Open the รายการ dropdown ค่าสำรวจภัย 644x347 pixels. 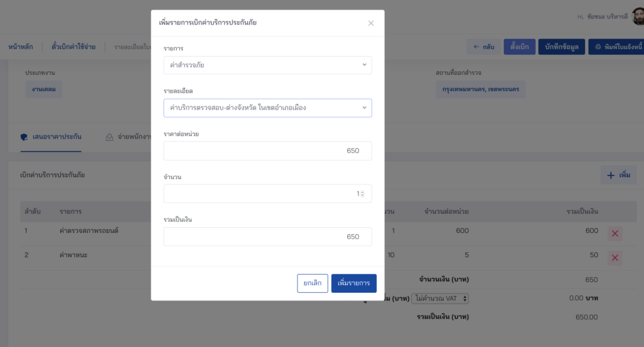[267, 65]
